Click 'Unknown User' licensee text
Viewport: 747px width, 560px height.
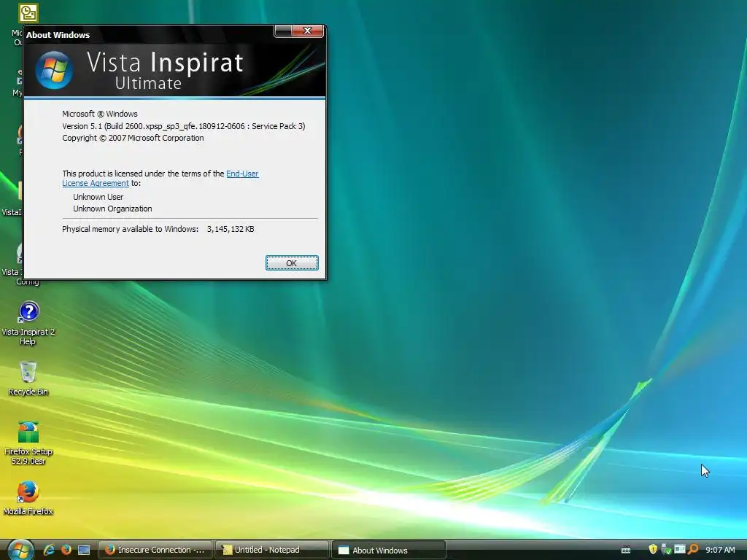click(x=98, y=197)
